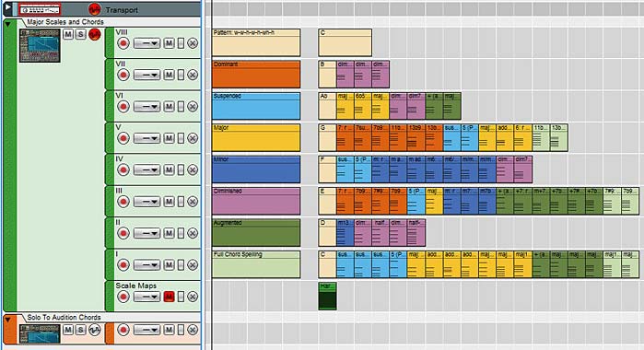Screen dimensions: 644x350
Task: Delete lane IV with its X button
Action: [193, 169]
